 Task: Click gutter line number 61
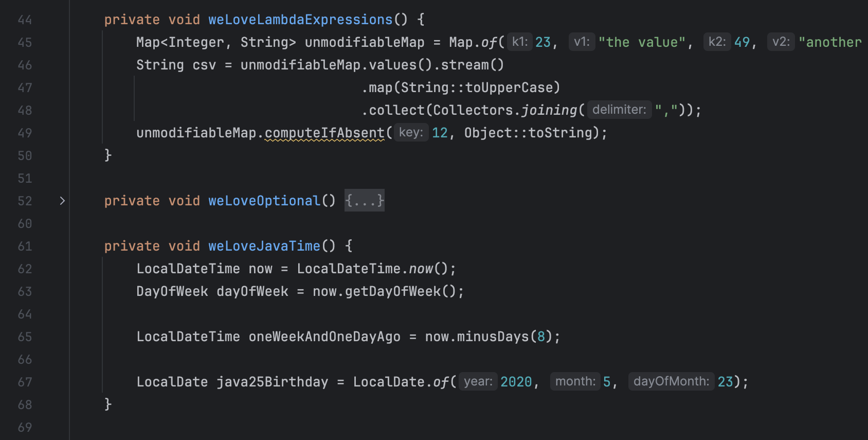coord(25,246)
